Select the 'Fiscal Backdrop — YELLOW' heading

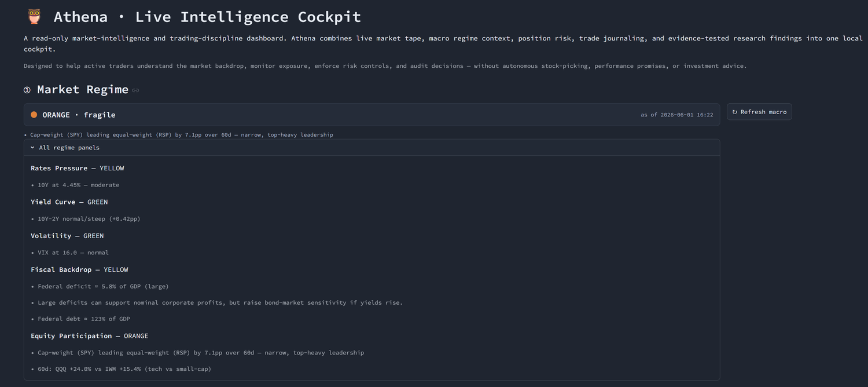pos(79,269)
